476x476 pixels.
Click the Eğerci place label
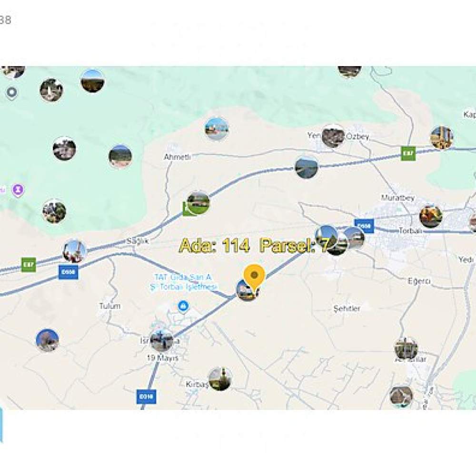pyautogui.click(x=419, y=281)
